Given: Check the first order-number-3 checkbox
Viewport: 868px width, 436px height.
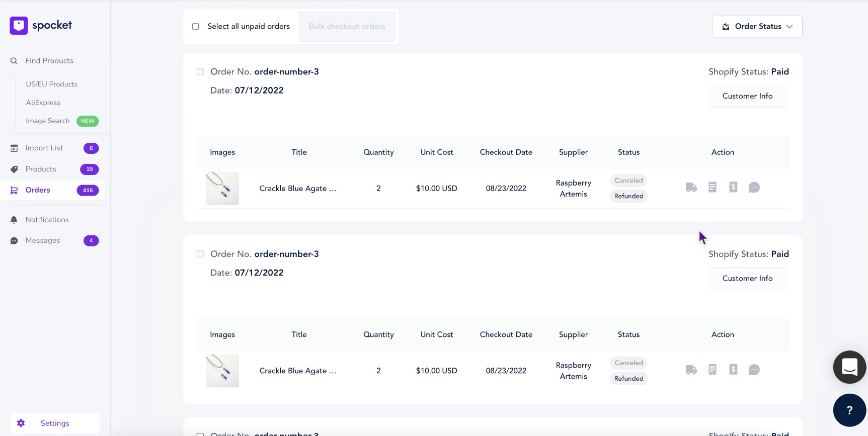Looking at the screenshot, I should point(200,72).
